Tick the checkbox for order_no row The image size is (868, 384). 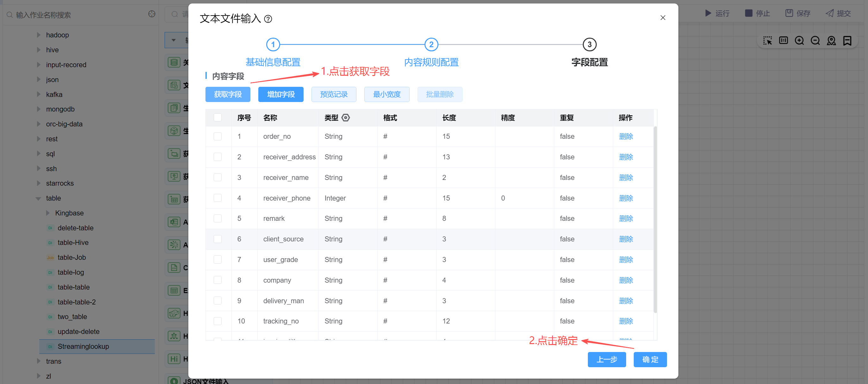coord(218,137)
